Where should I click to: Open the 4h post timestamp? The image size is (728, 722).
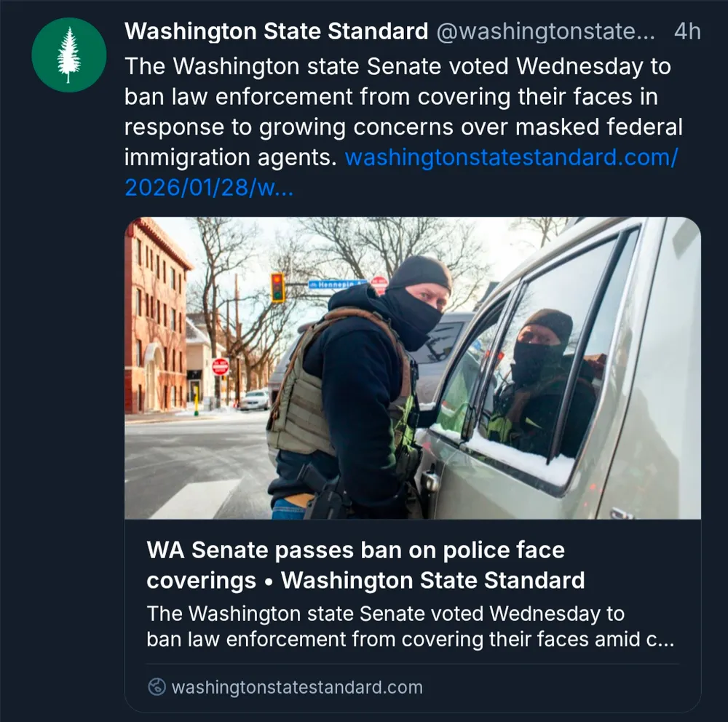[687, 32]
